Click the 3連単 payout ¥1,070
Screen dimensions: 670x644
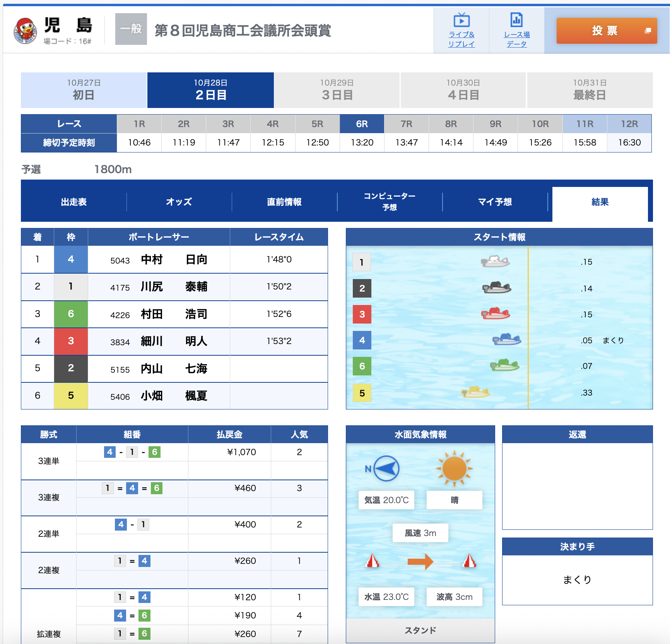(x=242, y=452)
